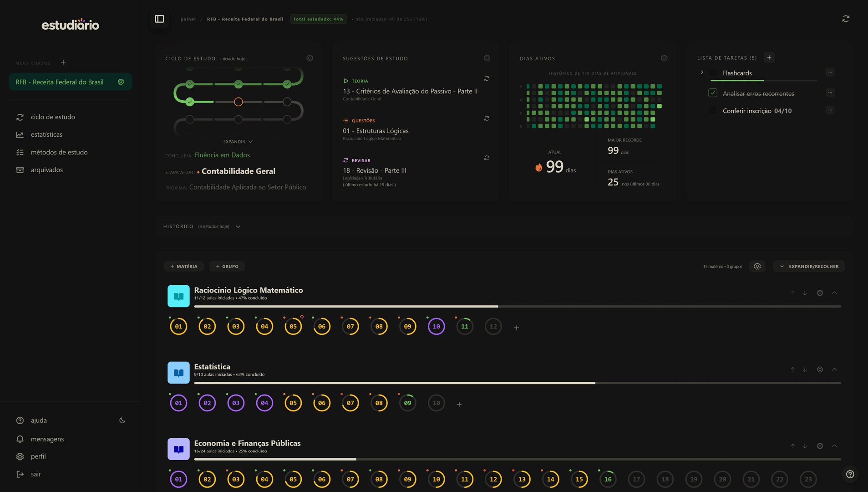
Task: Refresh the Questões study suggestion
Action: coord(487,118)
